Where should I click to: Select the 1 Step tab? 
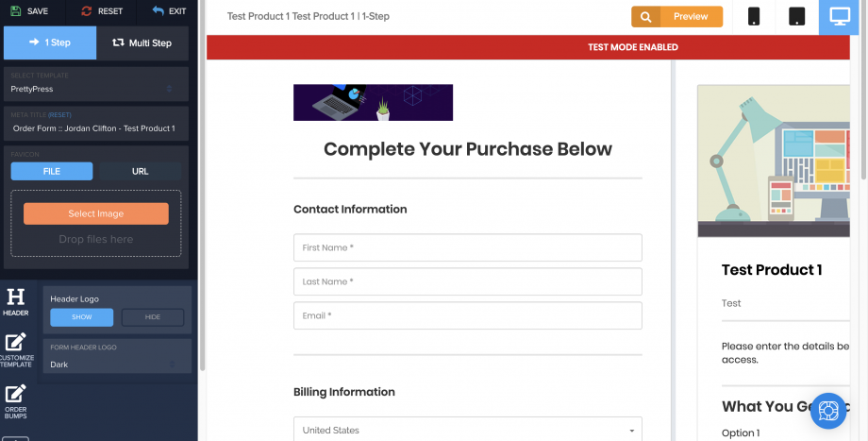tap(50, 42)
